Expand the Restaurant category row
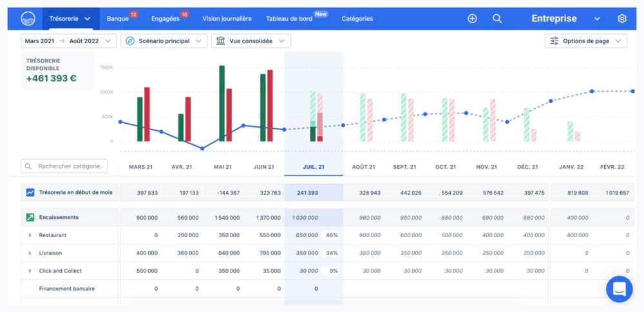This screenshot has height=312, width=644. tap(30, 235)
